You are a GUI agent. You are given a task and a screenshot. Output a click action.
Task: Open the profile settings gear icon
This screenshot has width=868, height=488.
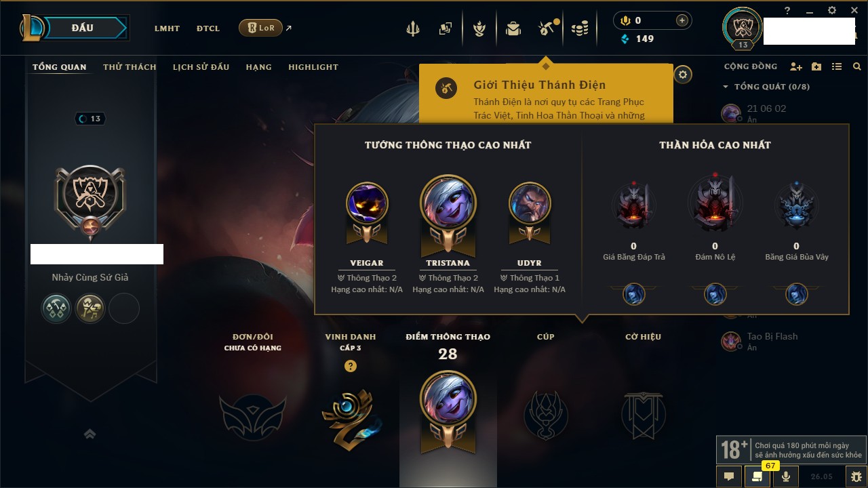[683, 75]
